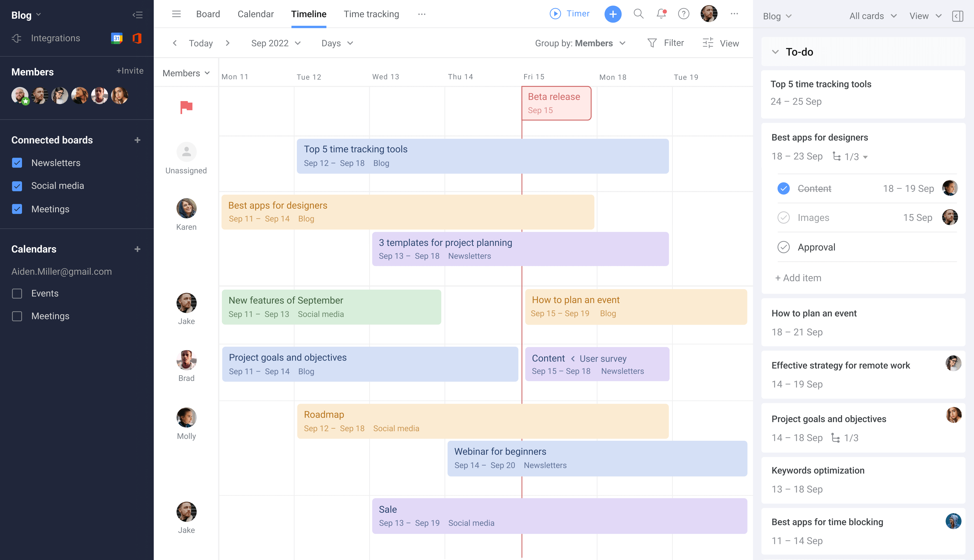Open the Google Calendar integration
The width and height of the screenshot is (974, 560).
pyautogui.click(x=117, y=38)
